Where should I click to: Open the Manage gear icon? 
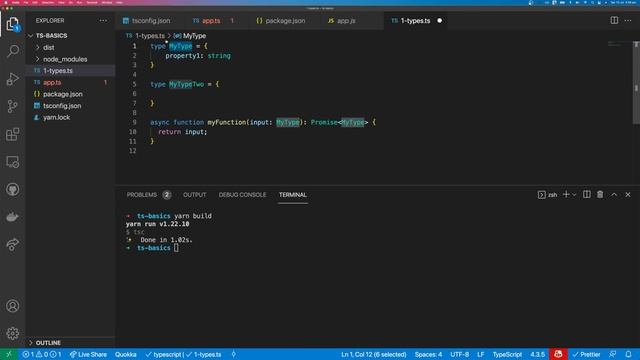click(13, 333)
